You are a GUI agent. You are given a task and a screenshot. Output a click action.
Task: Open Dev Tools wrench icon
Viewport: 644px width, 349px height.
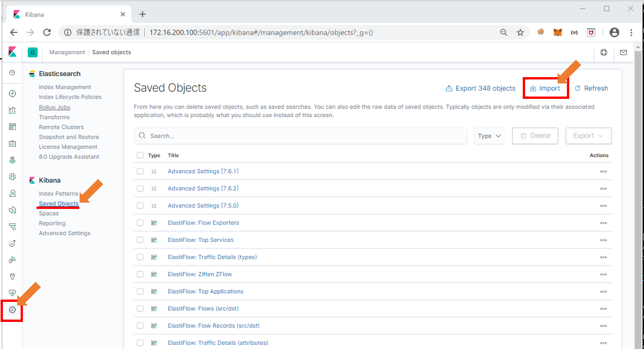pyautogui.click(x=12, y=277)
